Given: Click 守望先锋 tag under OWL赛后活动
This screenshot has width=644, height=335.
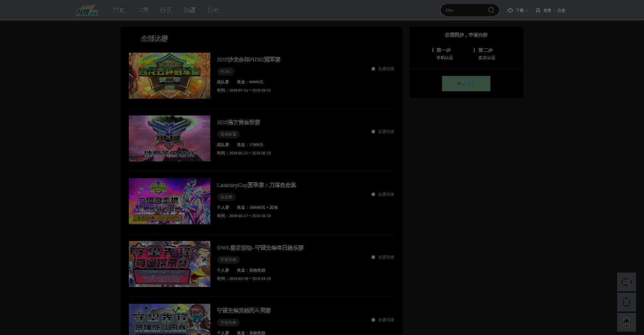Looking at the screenshot, I should click(228, 260).
